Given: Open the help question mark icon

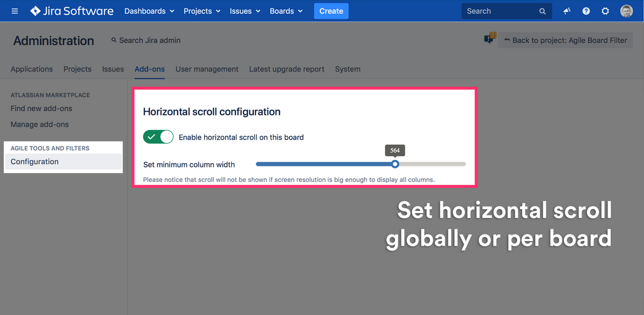Looking at the screenshot, I should (x=586, y=11).
